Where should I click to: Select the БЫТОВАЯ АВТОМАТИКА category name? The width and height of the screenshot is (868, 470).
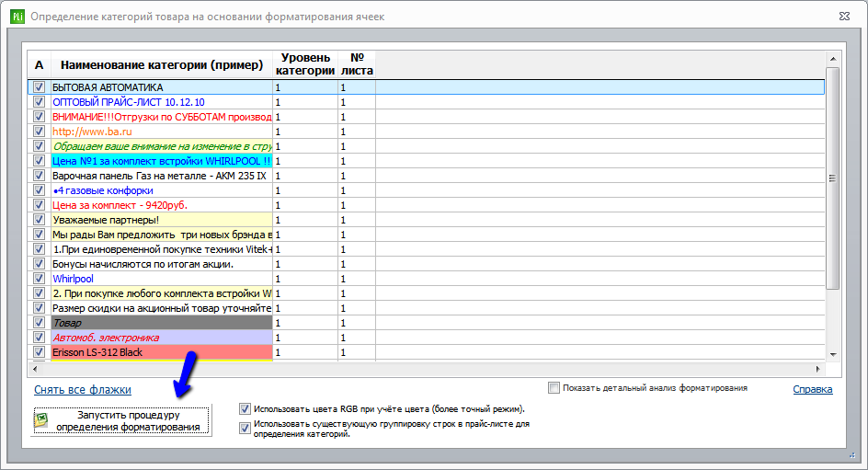coord(108,87)
